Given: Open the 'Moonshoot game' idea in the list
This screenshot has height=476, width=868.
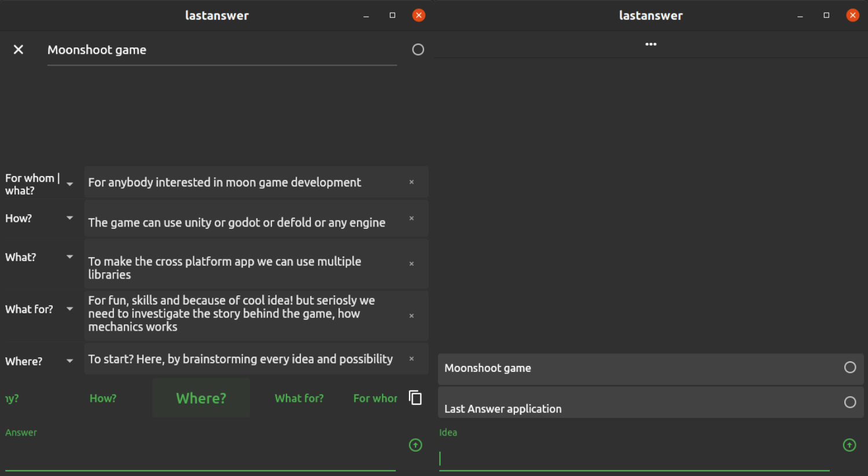Looking at the screenshot, I should pyautogui.click(x=651, y=369).
